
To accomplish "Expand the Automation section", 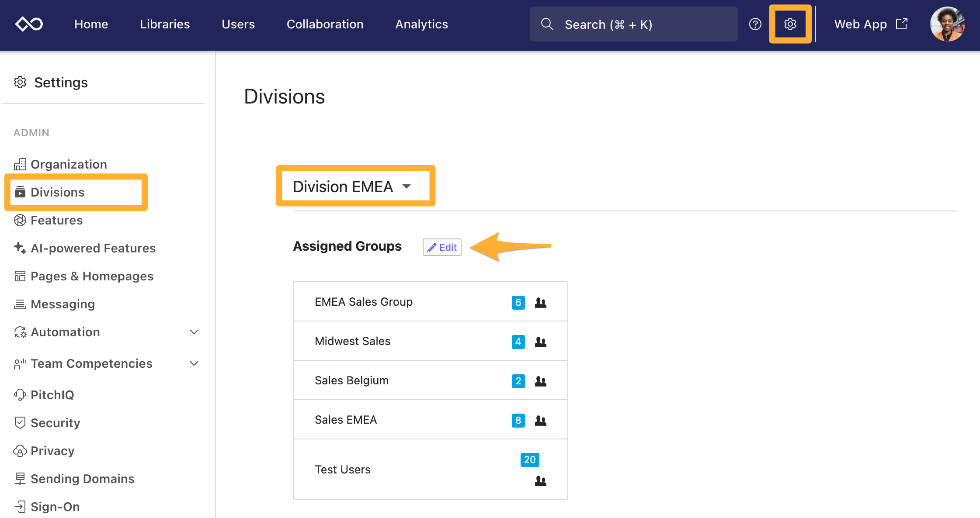I will (194, 332).
